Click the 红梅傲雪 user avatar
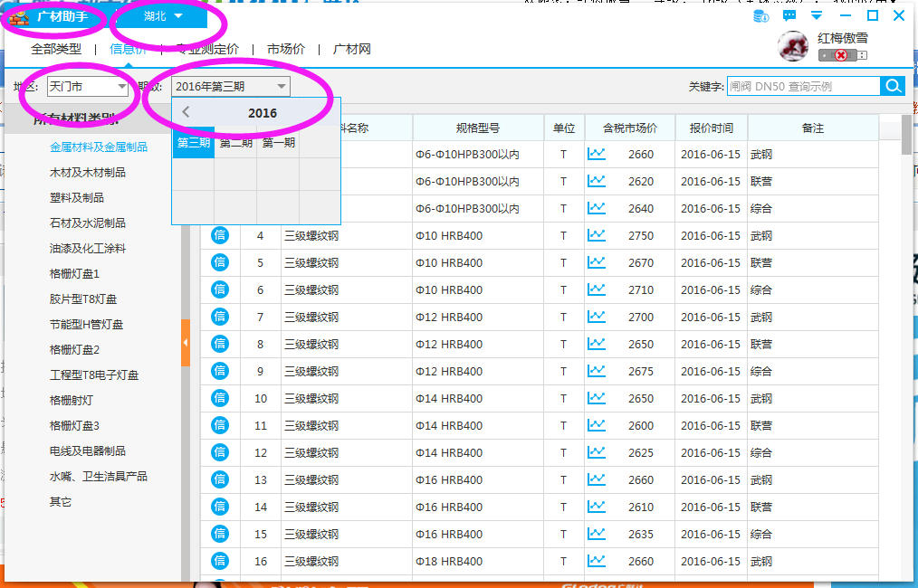 793,46
